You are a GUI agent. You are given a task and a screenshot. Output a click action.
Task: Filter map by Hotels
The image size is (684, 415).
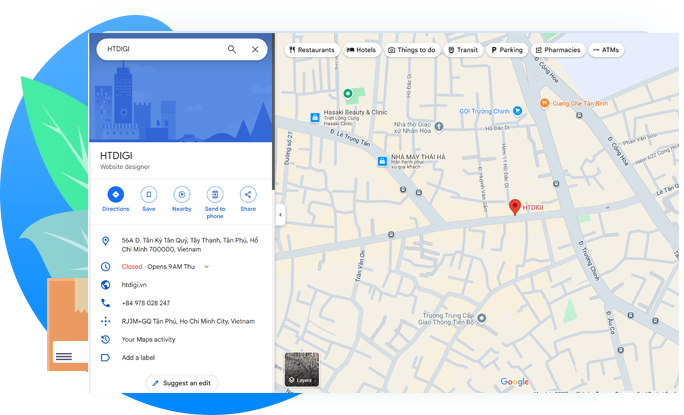(361, 49)
